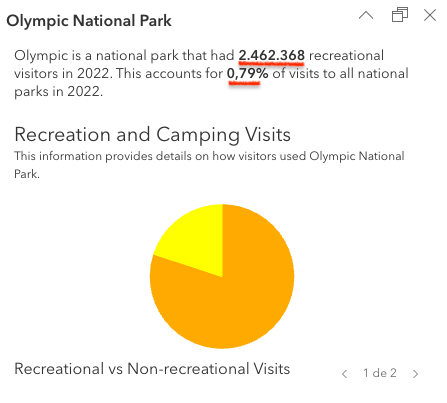Click the word 'Park.' ending the description

click(x=27, y=174)
